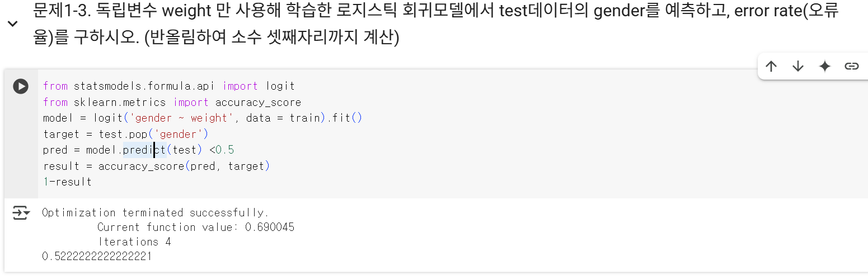The width and height of the screenshot is (868, 278).
Task: Click the test.pop('gender') code line
Action: coord(125,134)
